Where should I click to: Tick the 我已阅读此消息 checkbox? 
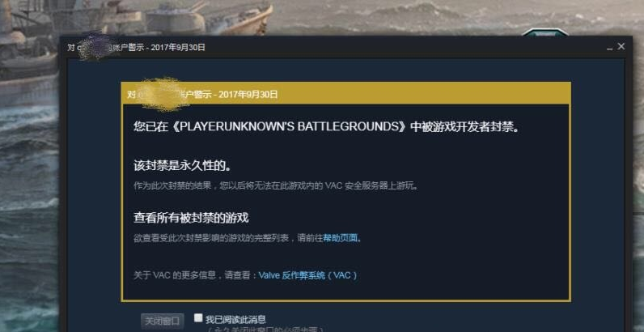tap(198, 317)
